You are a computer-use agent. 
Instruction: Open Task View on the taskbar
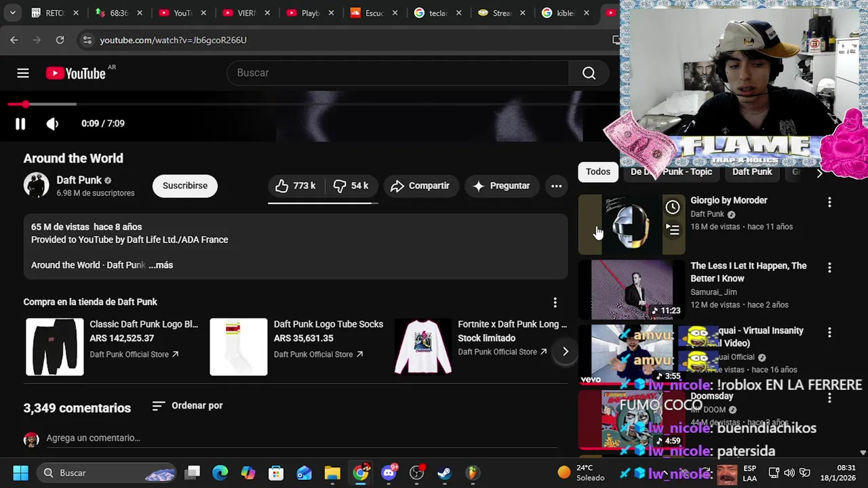pyautogui.click(x=193, y=473)
